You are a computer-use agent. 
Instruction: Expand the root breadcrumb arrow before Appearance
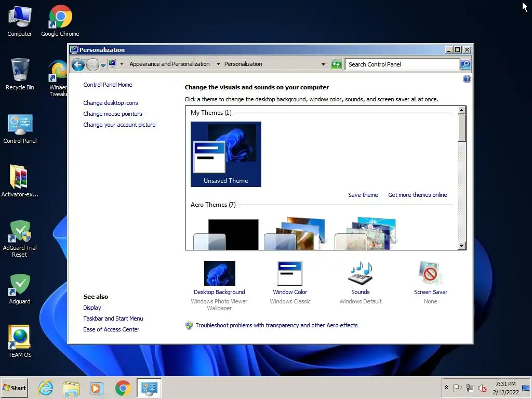[122, 64]
